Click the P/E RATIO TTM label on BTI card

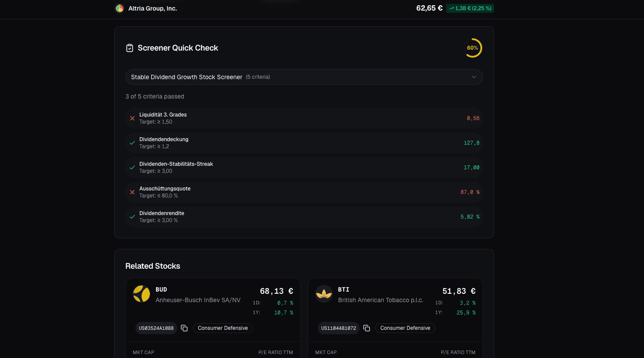(x=458, y=352)
